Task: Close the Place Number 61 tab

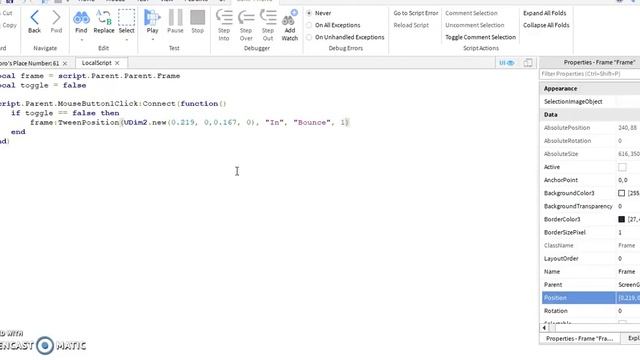Action: tap(65, 63)
